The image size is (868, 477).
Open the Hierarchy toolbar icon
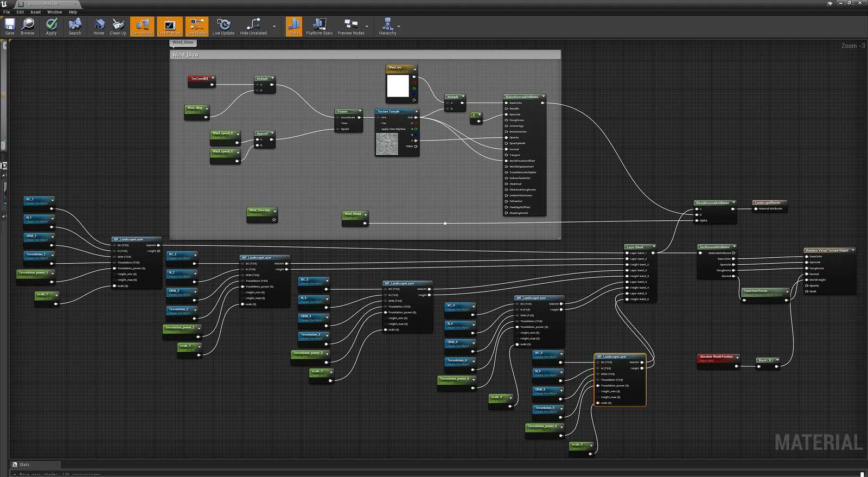(387, 26)
